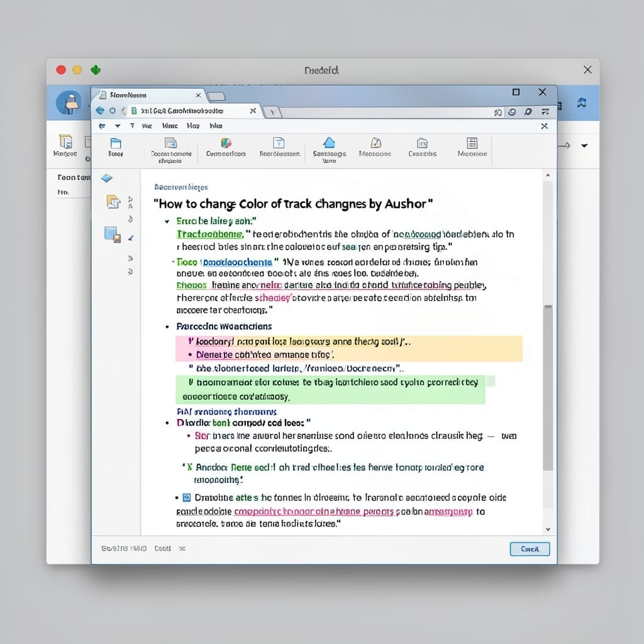Collapse the first bullet with its caret
This screenshot has height=644, width=644.
point(167,221)
